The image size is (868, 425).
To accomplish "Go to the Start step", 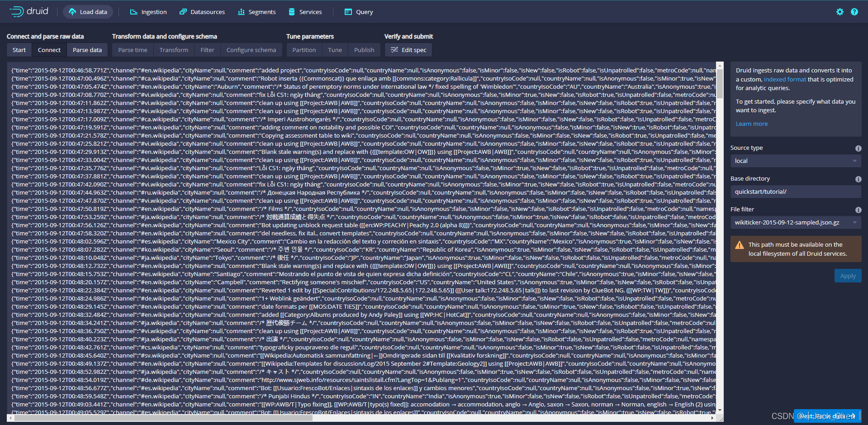I will (19, 50).
